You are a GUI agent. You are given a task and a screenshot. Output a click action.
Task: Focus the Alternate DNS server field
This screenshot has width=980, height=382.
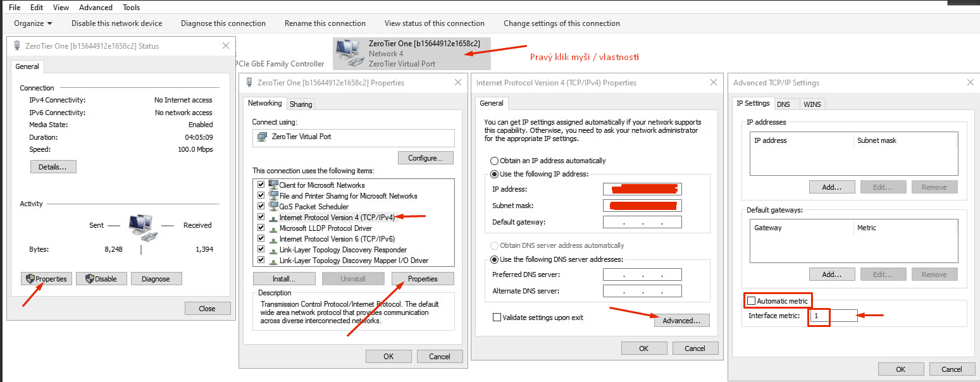pyautogui.click(x=642, y=291)
